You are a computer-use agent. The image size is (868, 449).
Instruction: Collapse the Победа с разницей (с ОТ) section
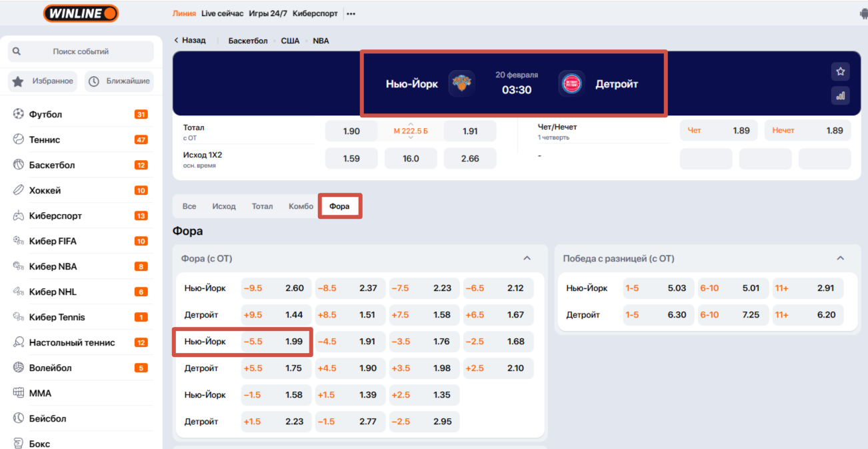pyautogui.click(x=841, y=258)
